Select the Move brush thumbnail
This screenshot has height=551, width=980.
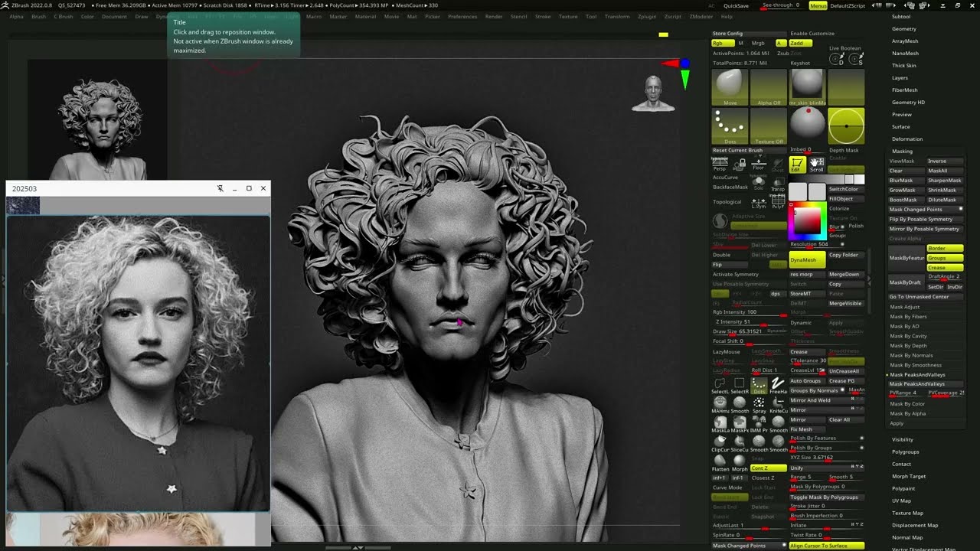(x=730, y=87)
